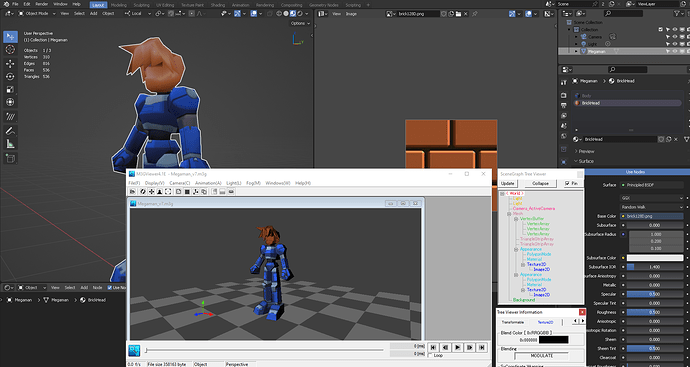690x367 pixels.
Task: Select the Rotate tool in Blender toolbar
Action: click(x=11, y=77)
